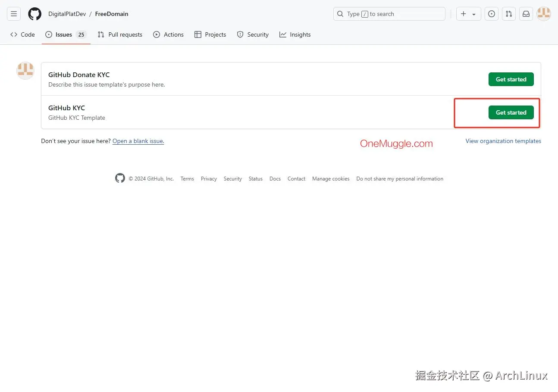558x392 pixels.
Task: Open Do not share my personal information link
Action: (x=400, y=179)
